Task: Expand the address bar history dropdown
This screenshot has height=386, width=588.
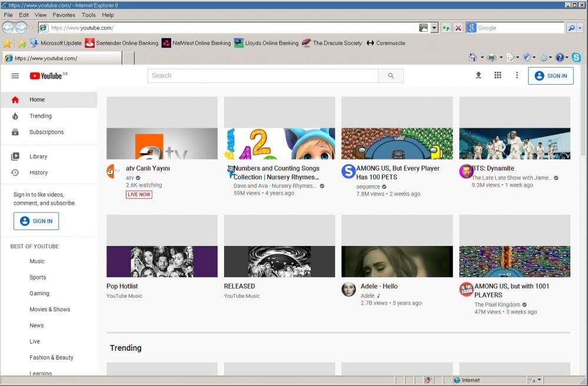Action: click(435, 28)
